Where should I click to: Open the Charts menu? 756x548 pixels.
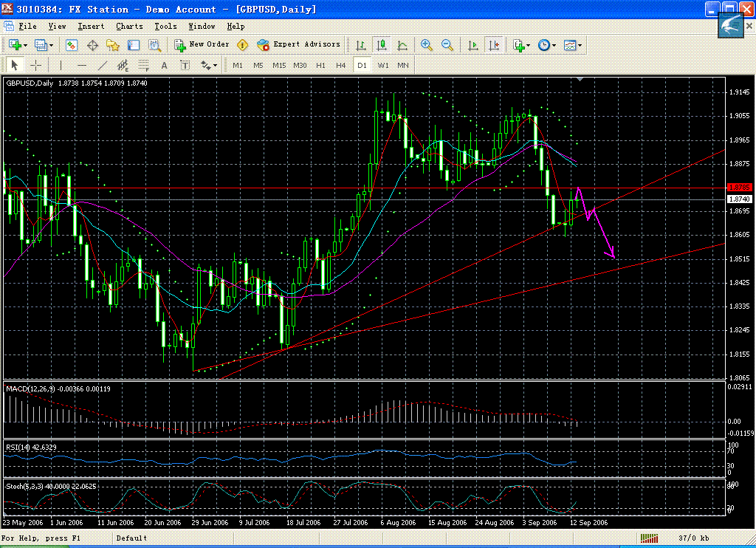(x=129, y=26)
